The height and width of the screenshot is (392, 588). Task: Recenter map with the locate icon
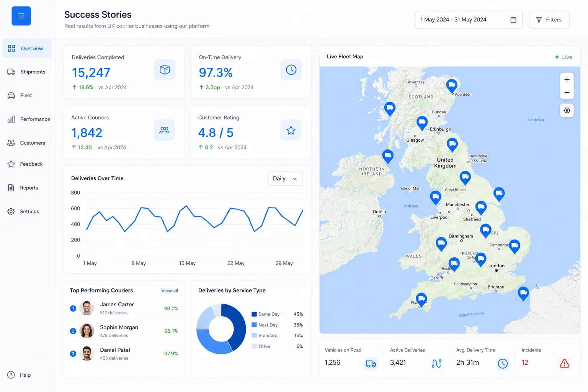pos(567,110)
